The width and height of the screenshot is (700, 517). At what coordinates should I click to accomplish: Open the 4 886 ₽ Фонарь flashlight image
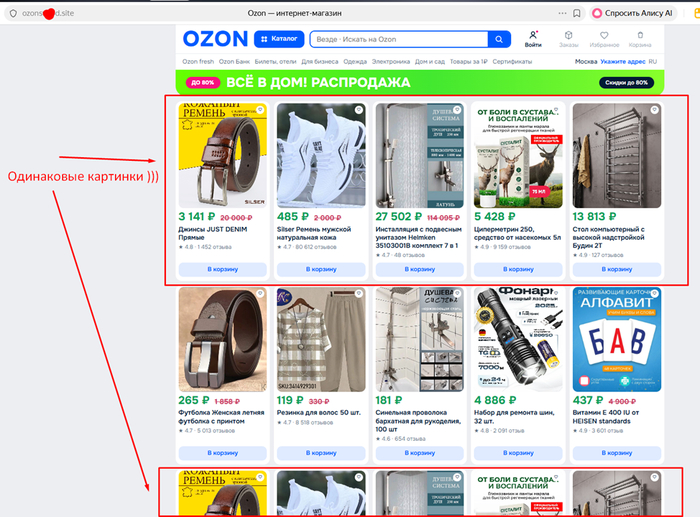518,339
